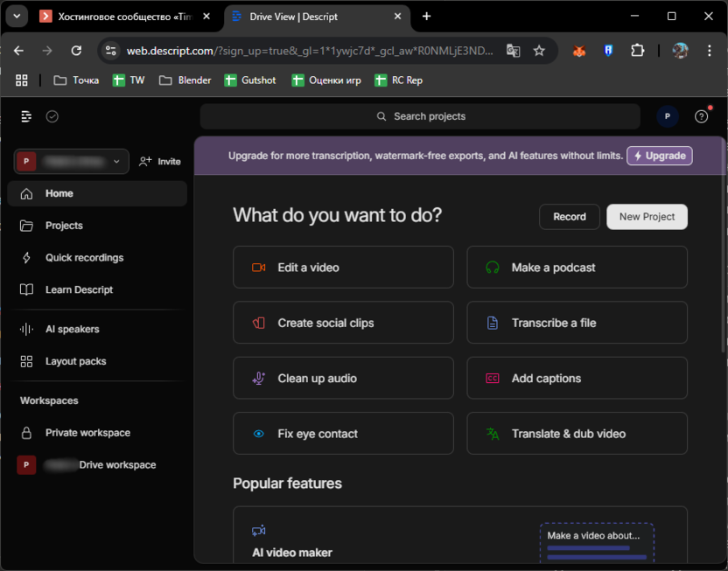Open the profile avatar labeled P

667,116
